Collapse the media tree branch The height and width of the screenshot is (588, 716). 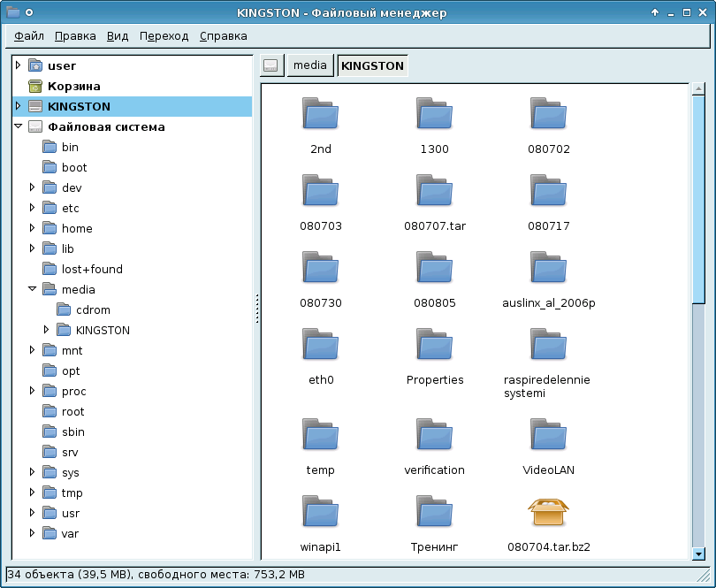click(33, 288)
